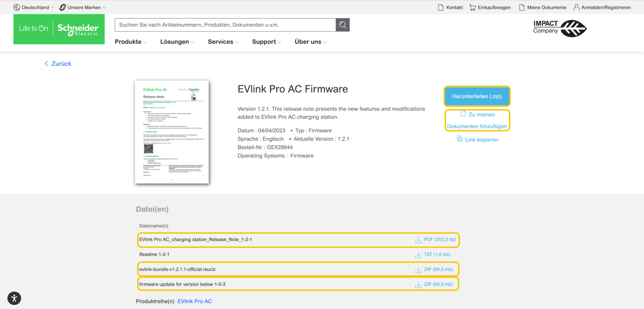Expand the Unsere Marken dropdown arrow
This screenshot has width=644, height=309.
coord(104,7)
